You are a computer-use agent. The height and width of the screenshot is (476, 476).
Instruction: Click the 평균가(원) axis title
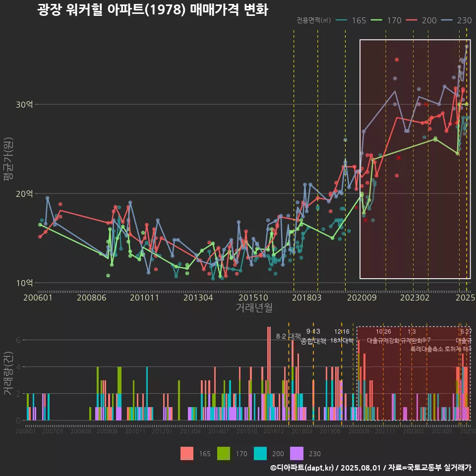(x=8, y=159)
